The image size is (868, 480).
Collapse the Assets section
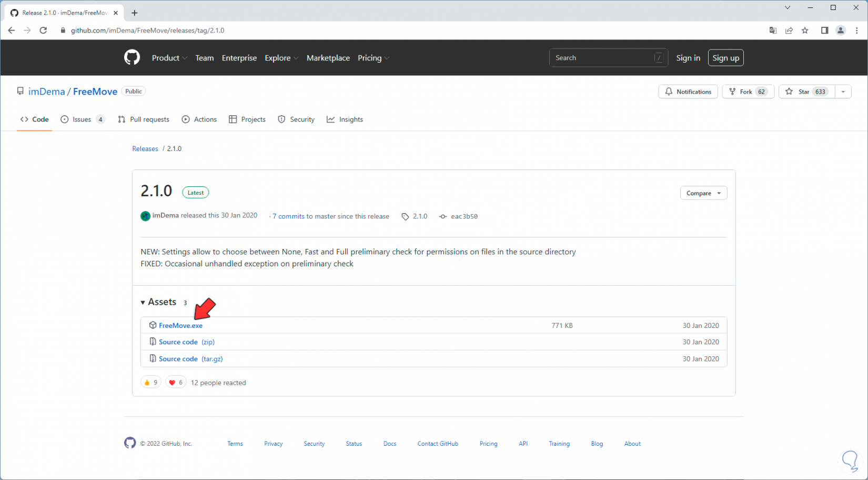[x=159, y=302]
